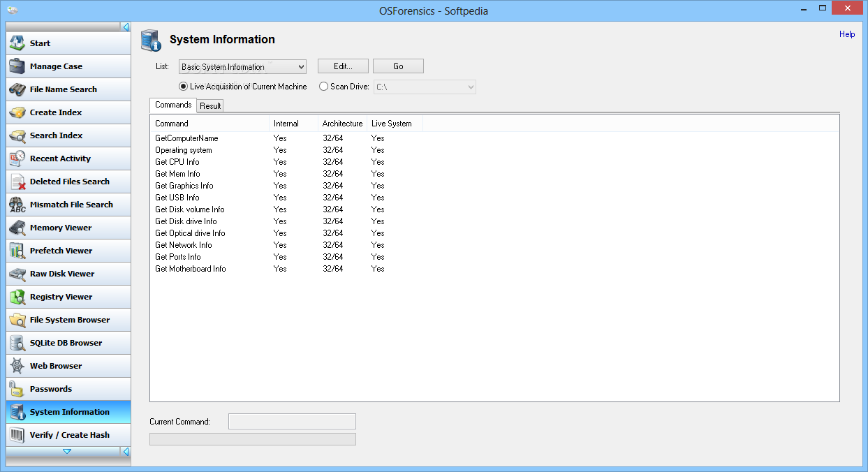Click the Edit... button
The width and height of the screenshot is (868, 472).
point(343,66)
